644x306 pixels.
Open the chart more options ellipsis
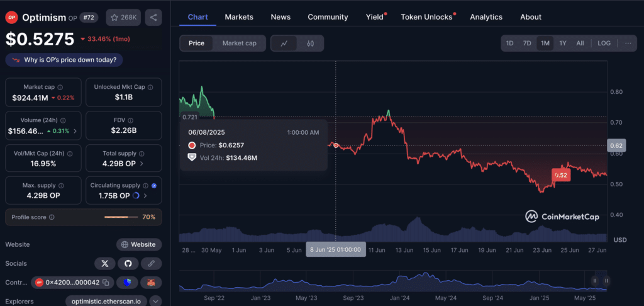(x=628, y=43)
